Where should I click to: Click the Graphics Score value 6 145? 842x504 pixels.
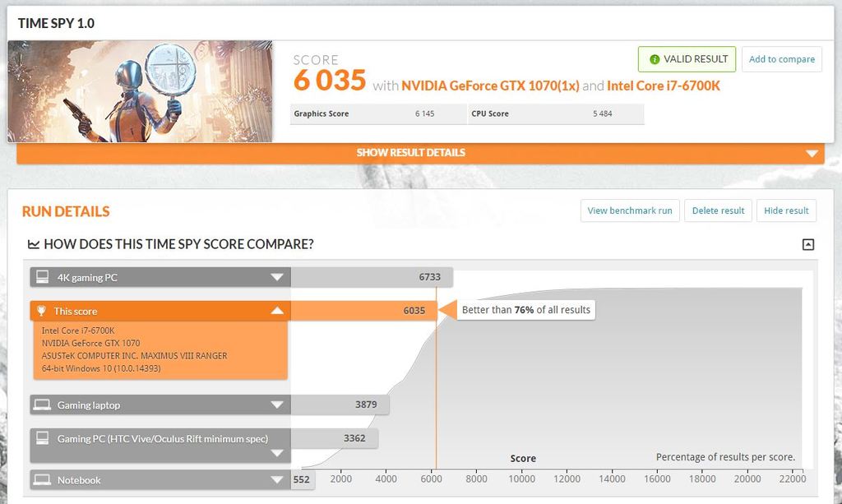[425, 113]
